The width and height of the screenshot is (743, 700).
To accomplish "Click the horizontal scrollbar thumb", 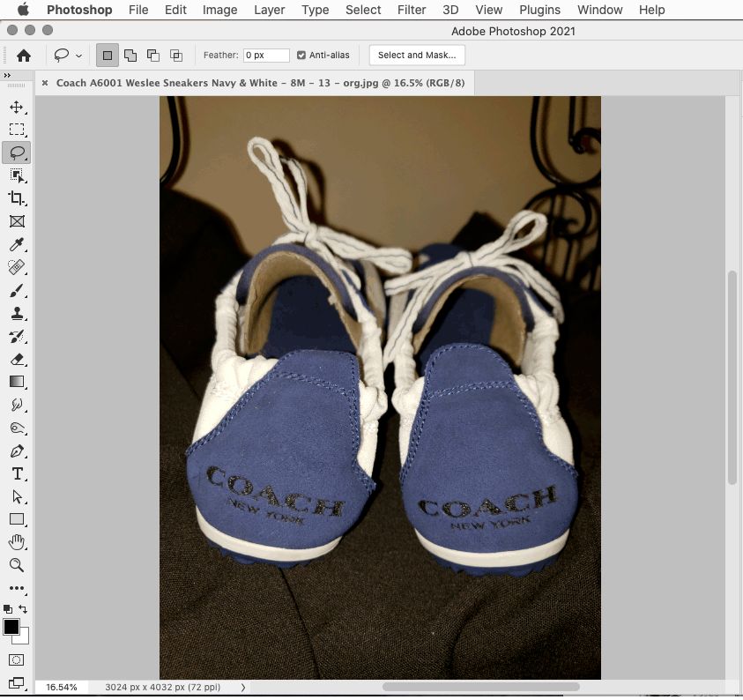I will pos(481,687).
